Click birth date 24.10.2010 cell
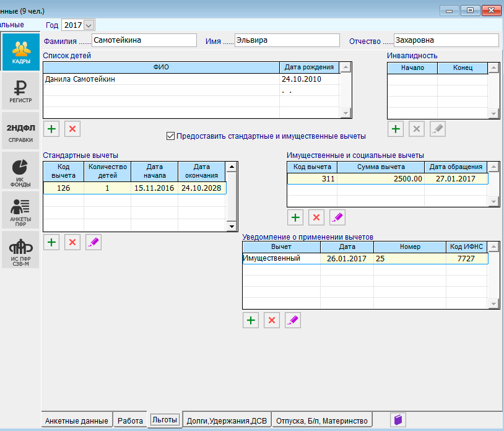 click(310, 79)
